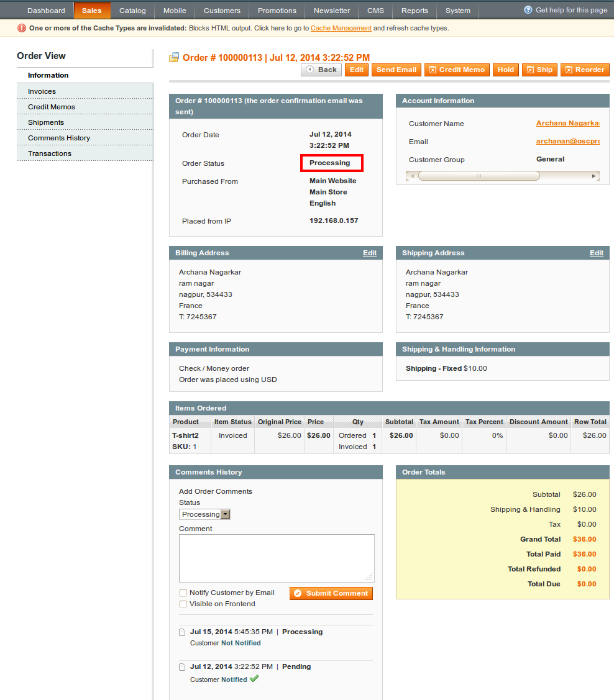Viewport: 614px width, 700px height.
Task: Click the Reorder button
Action: tap(584, 70)
